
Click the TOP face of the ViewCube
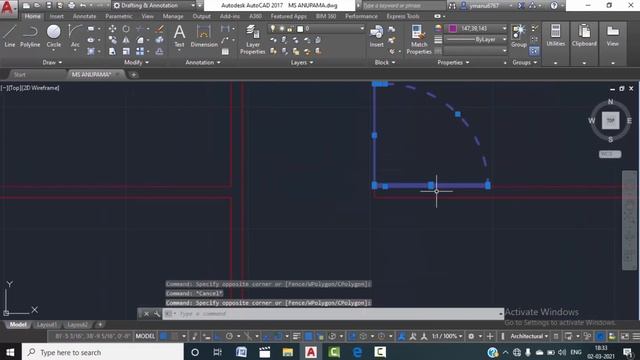pos(610,120)
